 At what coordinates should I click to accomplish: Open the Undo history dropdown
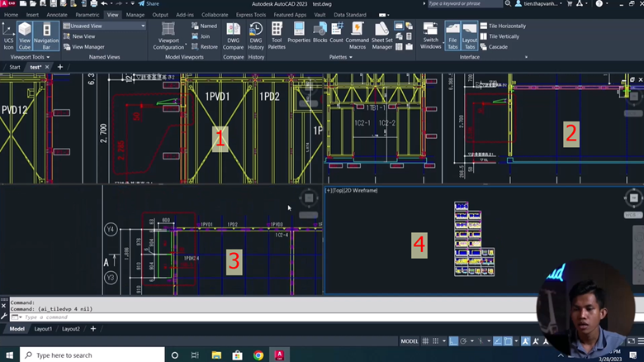(x=111, y=3)
